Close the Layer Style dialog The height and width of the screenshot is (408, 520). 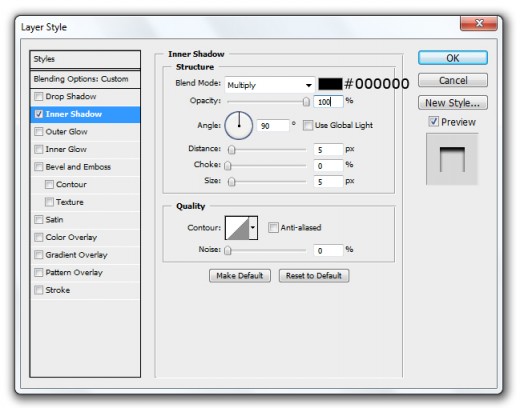[x=479, y=23]
